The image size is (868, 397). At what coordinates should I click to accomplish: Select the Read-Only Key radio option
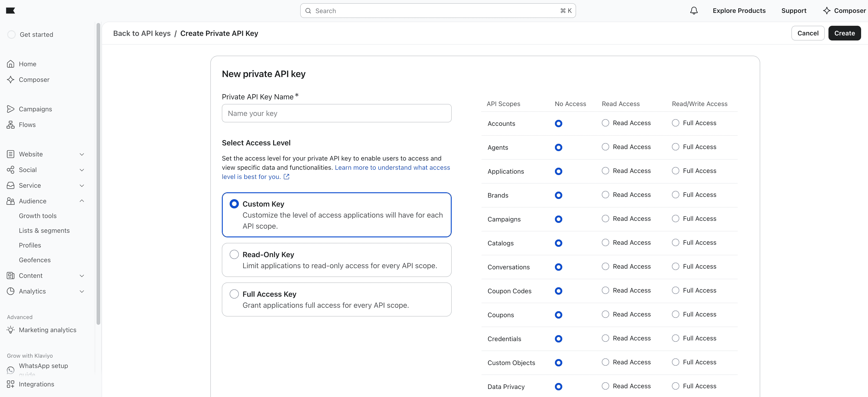click(x=234, y=254)
